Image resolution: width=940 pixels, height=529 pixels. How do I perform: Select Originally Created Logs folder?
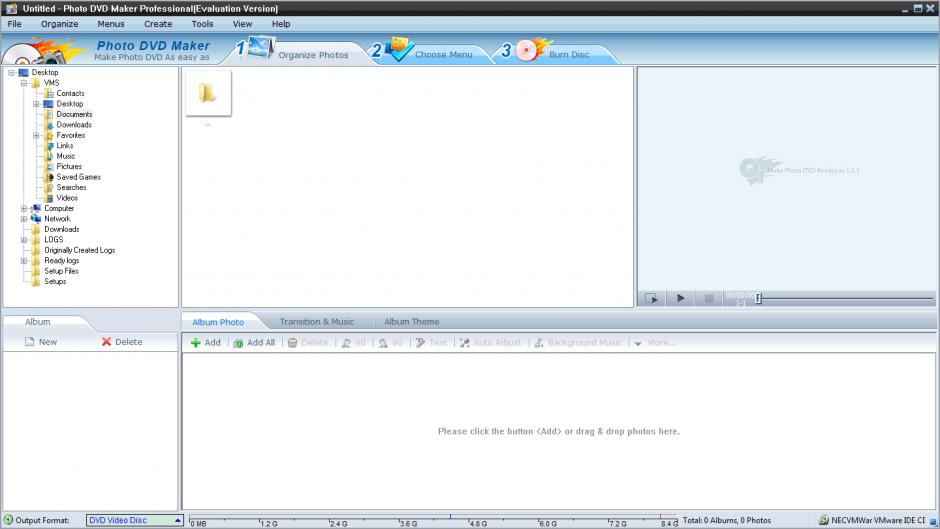(x=80, y=250)
